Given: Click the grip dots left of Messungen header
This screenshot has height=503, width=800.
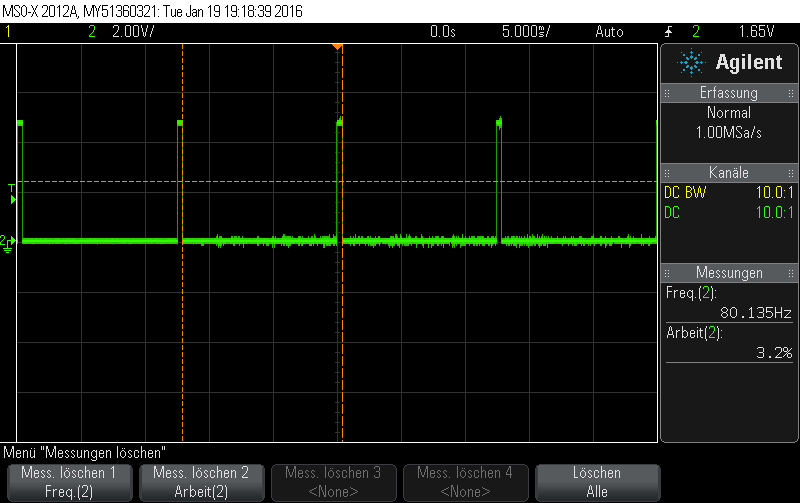Looking at the screenshot, I should pos(667,273).
